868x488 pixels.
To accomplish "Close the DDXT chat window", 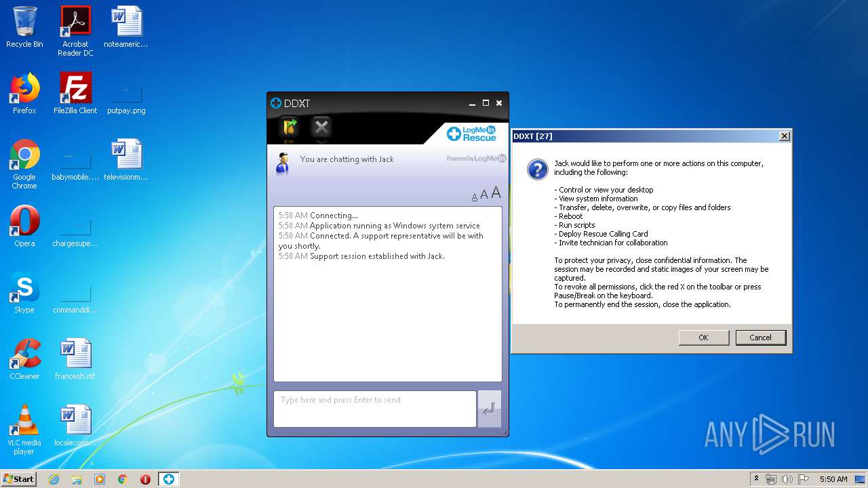I will point(499,103).
